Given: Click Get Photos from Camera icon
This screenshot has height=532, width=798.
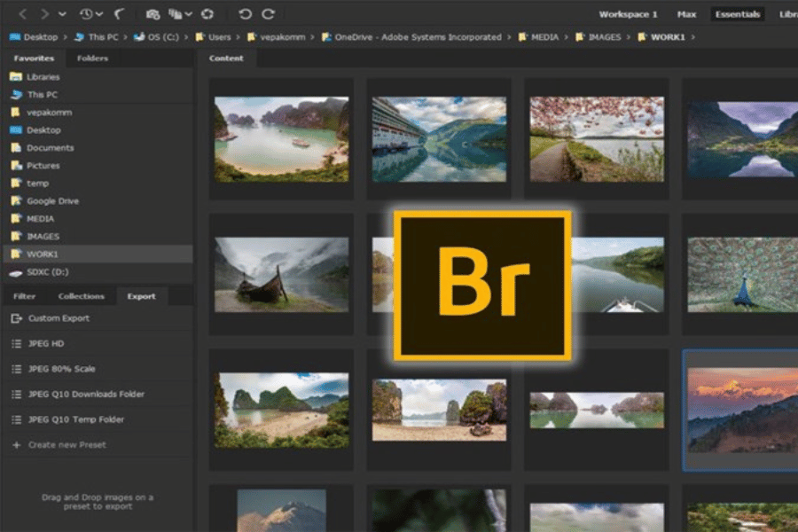Looking at the screenshot, I should coord(153,14).
